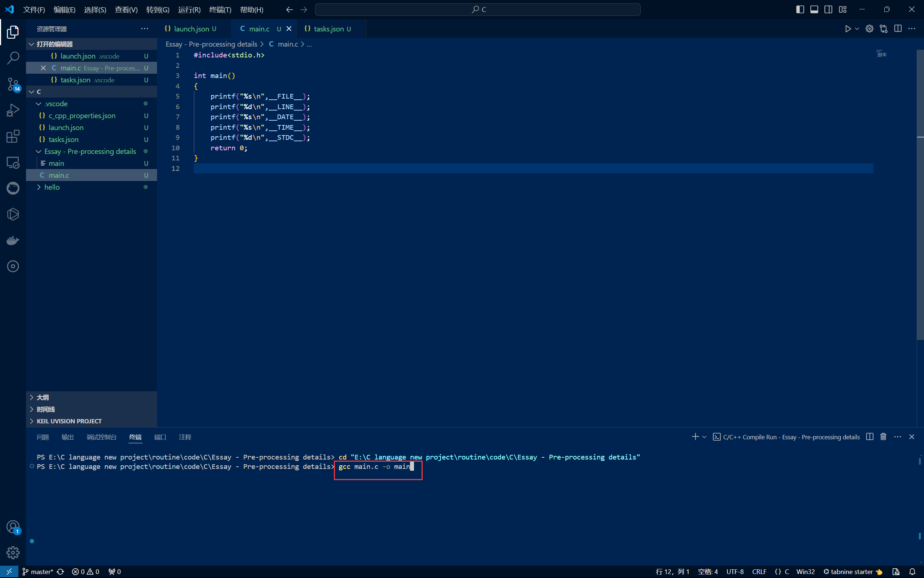Click the editor settings gear icon
Viewport: 924px width, 578px height.
[869, 29]
